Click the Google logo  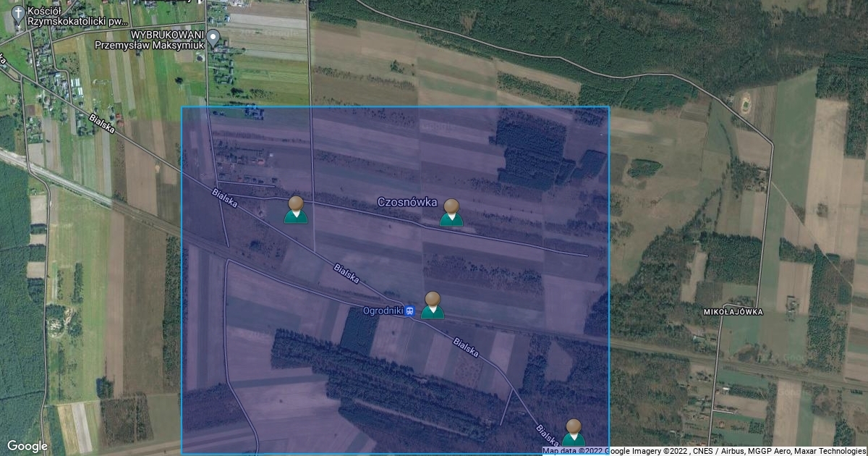tap(27, 446)
